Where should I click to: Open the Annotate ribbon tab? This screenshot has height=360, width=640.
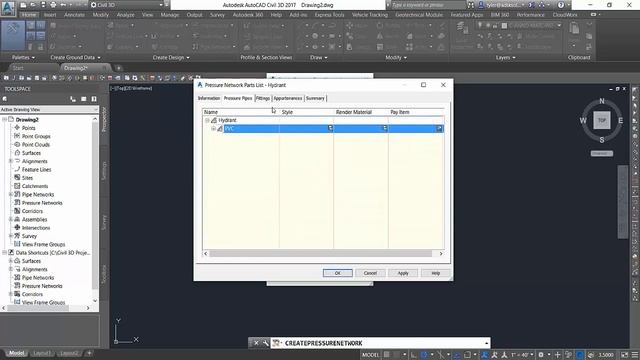coord(74,15)
